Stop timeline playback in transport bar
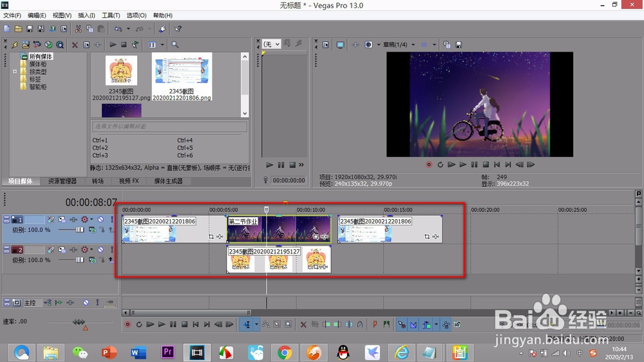 (184, 325)
